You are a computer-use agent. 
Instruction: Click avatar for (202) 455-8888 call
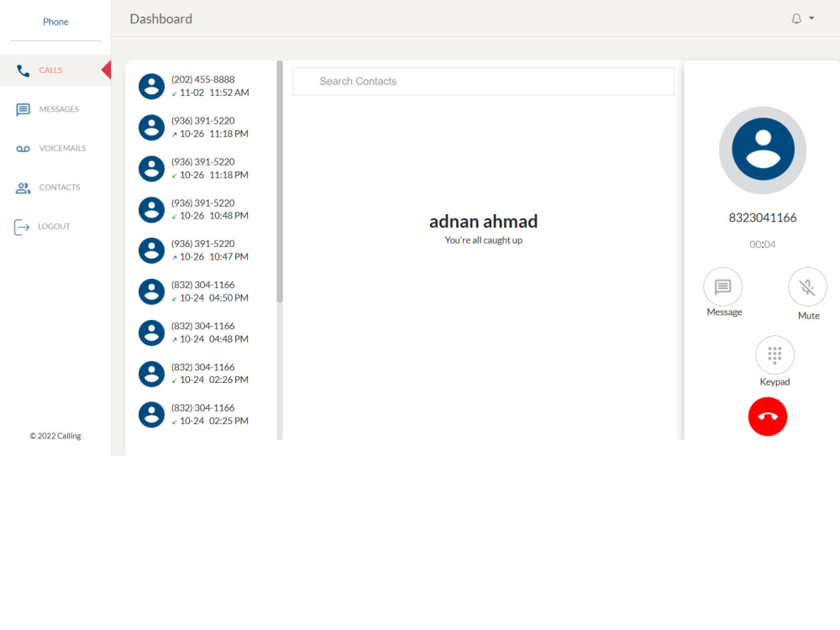(x=151, y=87)
